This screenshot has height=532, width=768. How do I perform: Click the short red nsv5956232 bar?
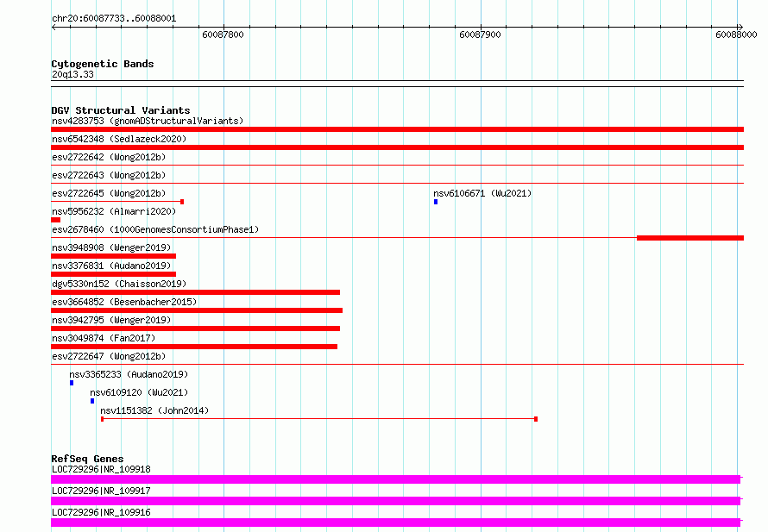56,220
